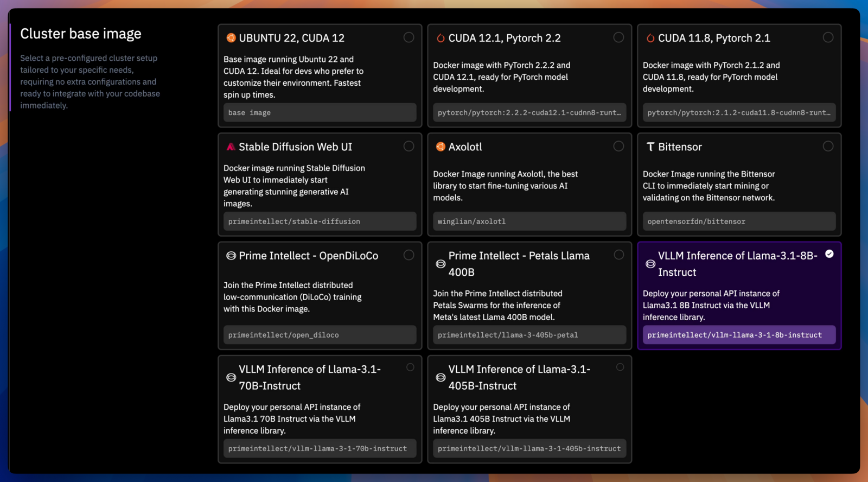Viewport: 868px width, 482px height.
Task: Click the primeintellect/llama-3-405b-petal image tag
Action: pyautogui.click(x=529, y=335)
